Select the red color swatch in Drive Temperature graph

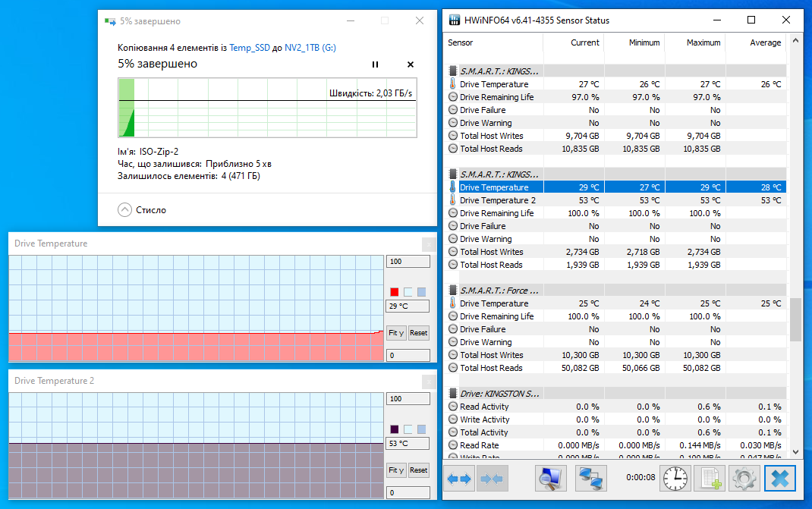point(393,291)
